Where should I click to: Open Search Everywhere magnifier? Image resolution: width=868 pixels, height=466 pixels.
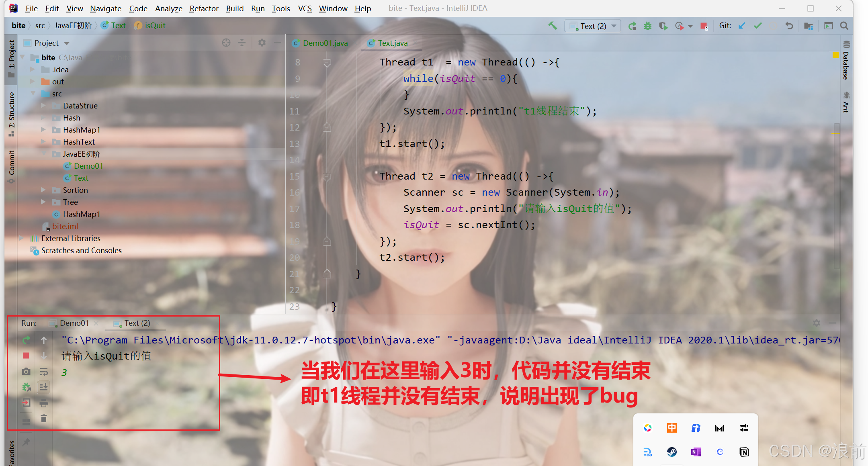point(844,25)
